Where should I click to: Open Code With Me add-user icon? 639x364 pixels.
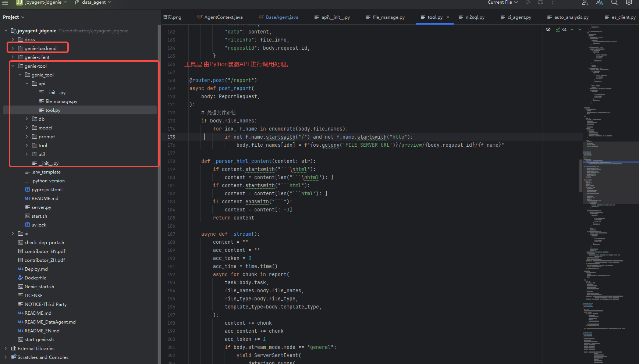click(x=585, y=2)
